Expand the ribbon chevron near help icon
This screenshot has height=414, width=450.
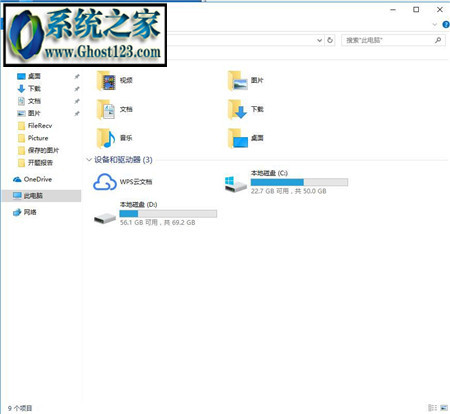(x=435, y=24)
